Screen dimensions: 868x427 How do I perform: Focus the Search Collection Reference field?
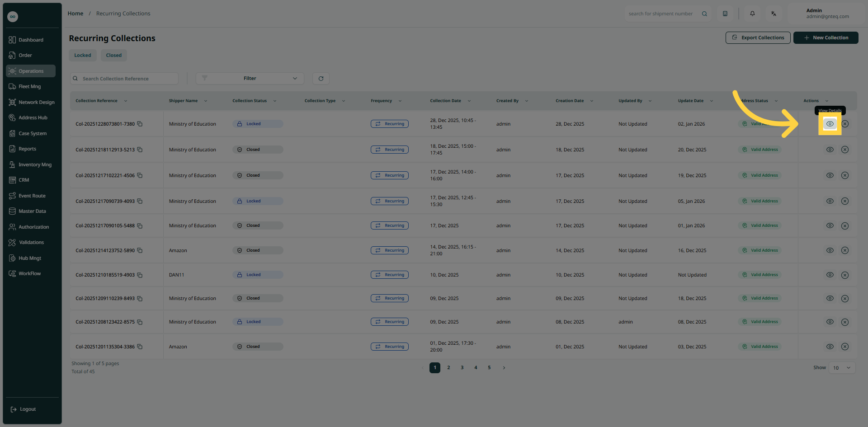pos(124,79)
